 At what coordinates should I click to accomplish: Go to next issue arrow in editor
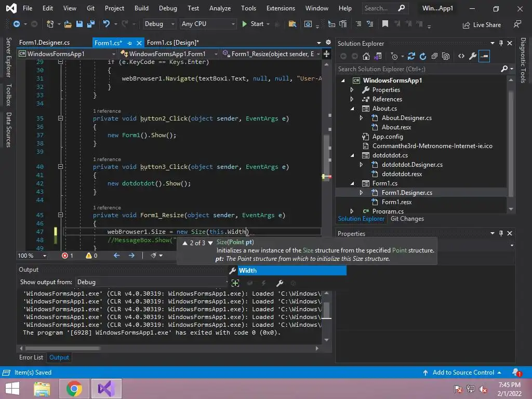click(x=131, y=255)
